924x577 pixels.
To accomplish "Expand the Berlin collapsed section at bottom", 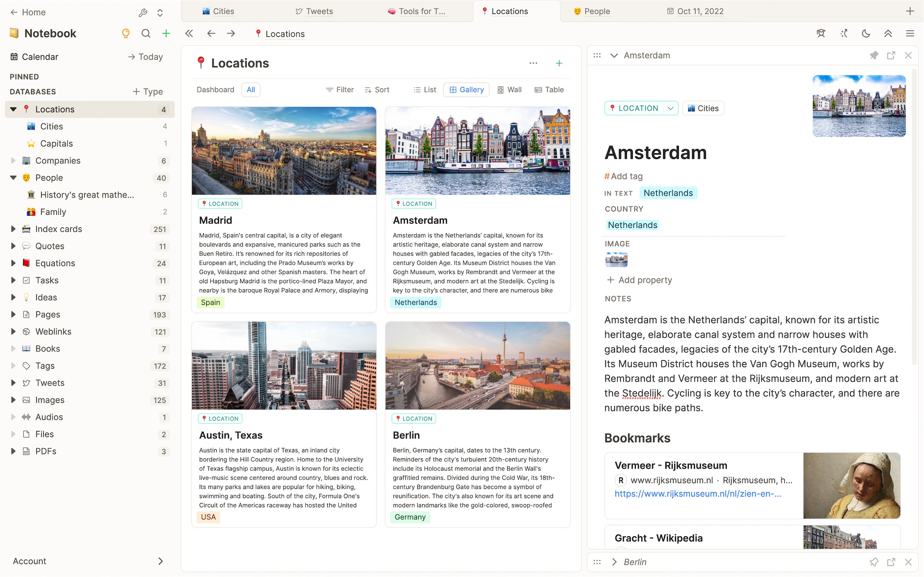I will point(614,561).
